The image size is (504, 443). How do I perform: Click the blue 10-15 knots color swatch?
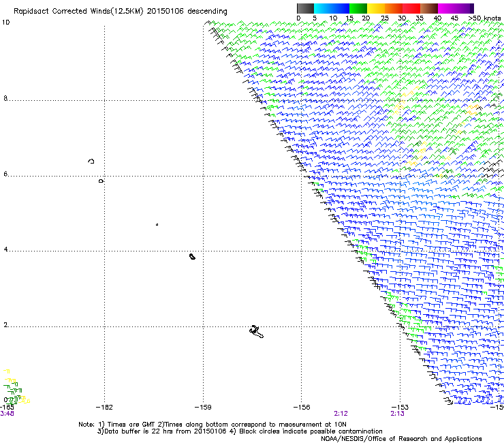(341, 8)
